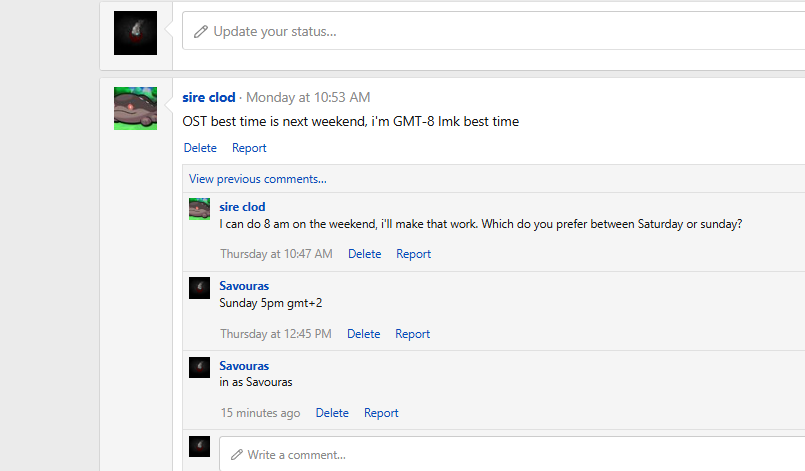Delete the OST best time post
This screenshot has width=805, height=471.
(200, 148)
